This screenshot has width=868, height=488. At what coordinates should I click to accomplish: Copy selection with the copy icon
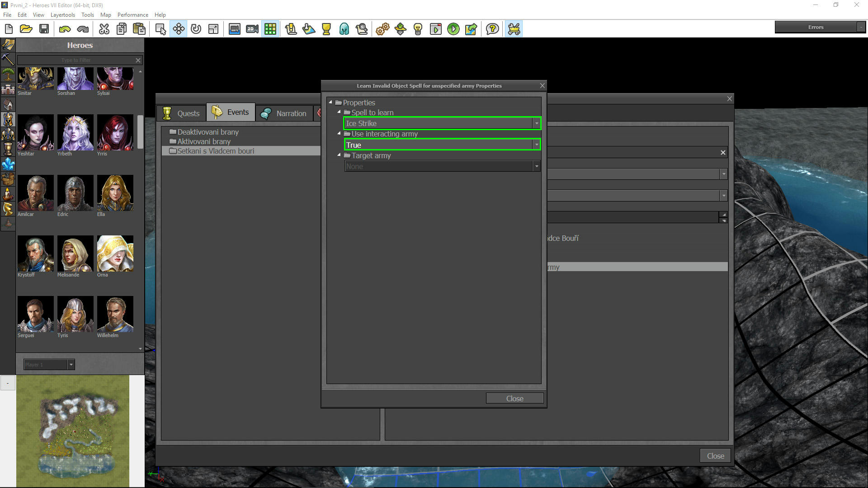point(122,29)
